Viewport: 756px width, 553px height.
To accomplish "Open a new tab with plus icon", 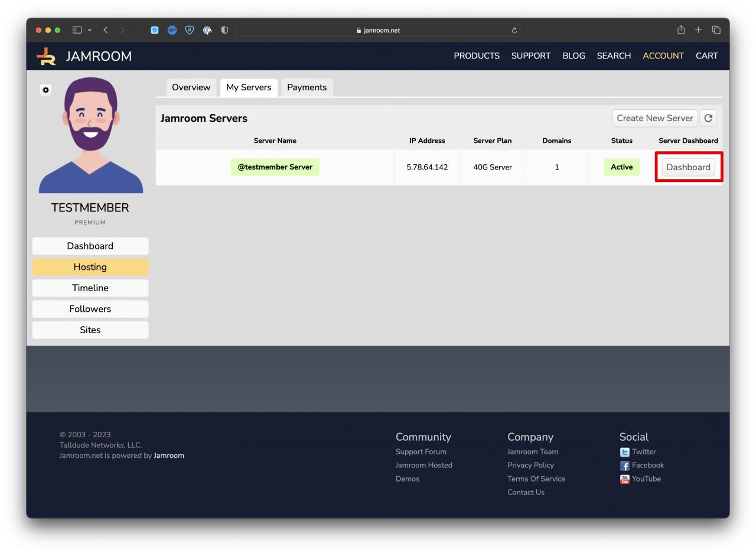I will click(698, 30).
